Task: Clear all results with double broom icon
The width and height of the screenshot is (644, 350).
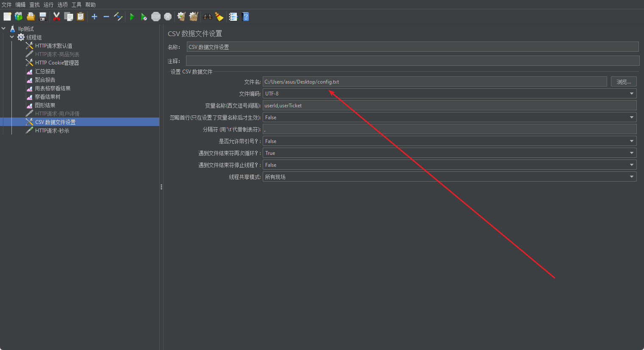Action: pos(194,17)
